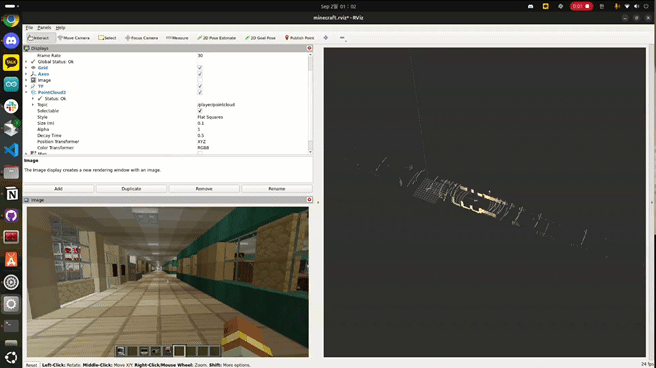The height and width of the screenshot is (368, 656).
Task: Select the PointCloud2 display name
Action: click(x=52, y=92)
